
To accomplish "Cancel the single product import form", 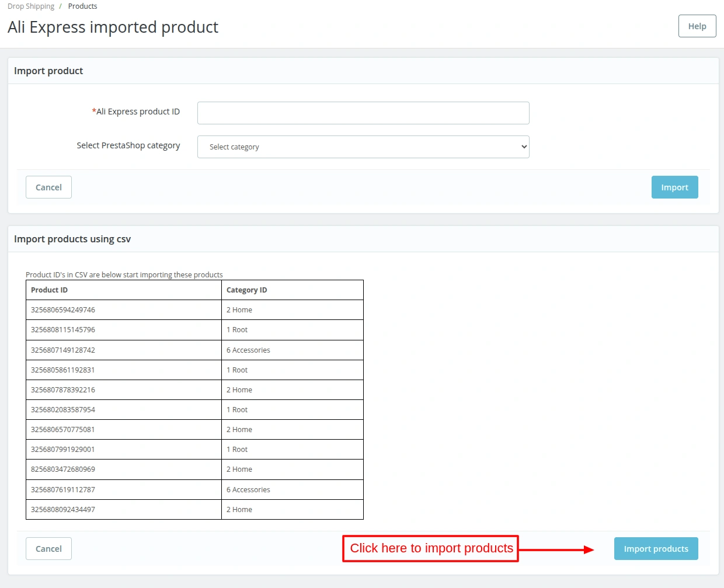I will [x=48, y=187].
